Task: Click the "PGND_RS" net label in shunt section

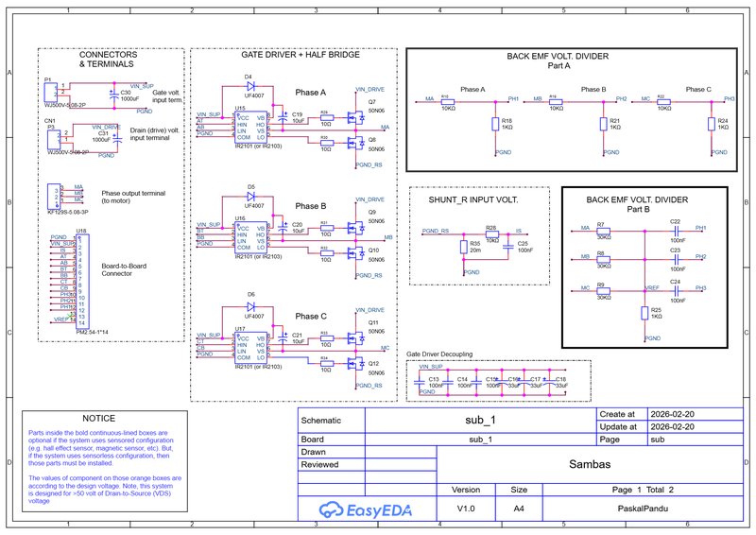Action: pyautogui.click(x=436, y=231)
